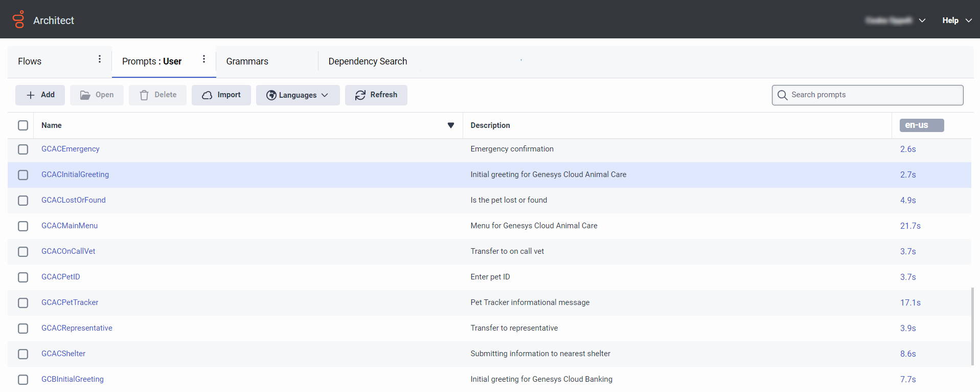Open the Dependency Search tab

[x=368, y=61]
